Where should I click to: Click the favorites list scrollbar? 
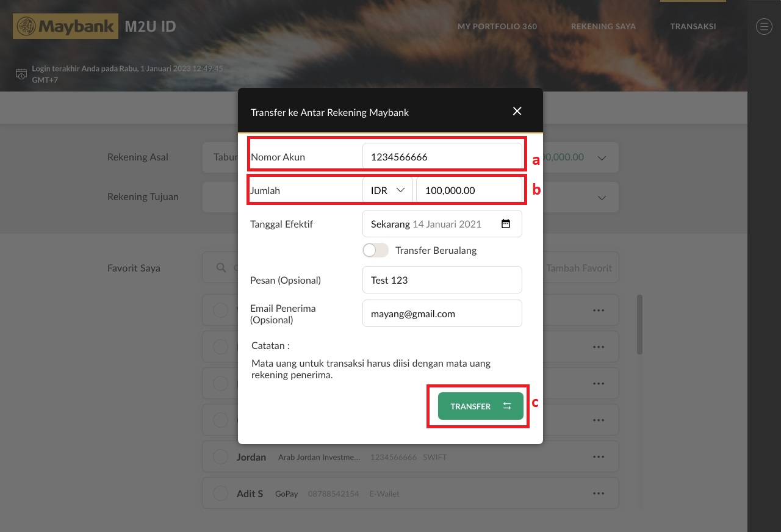click(639, 325)
